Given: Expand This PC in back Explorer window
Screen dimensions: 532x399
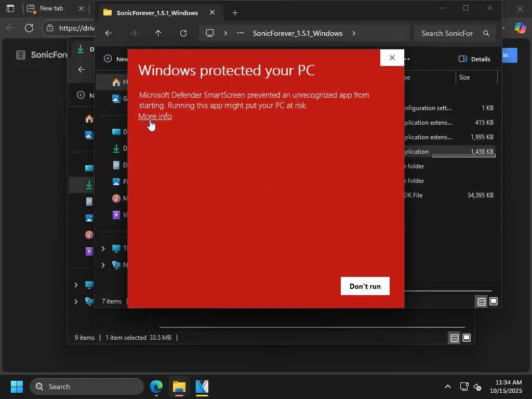Looking at the screenshot, I should click(76, 285).
